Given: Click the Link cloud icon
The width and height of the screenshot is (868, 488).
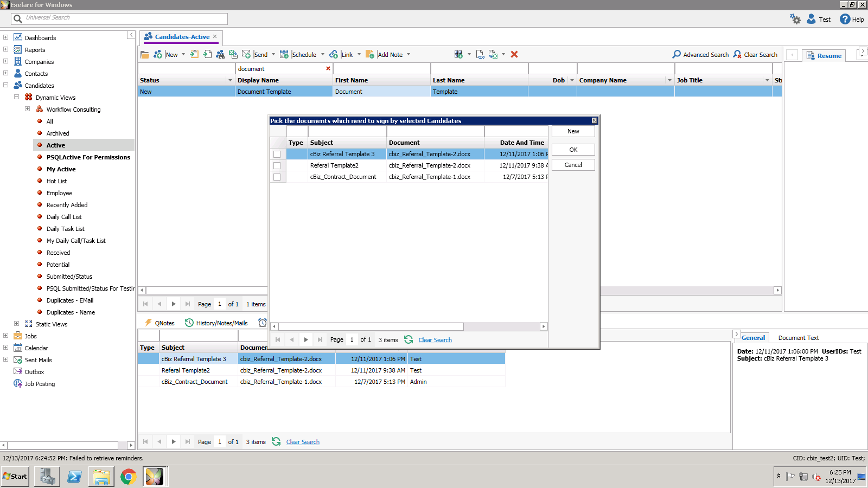Looking at the screenshot, I should 334,54.
